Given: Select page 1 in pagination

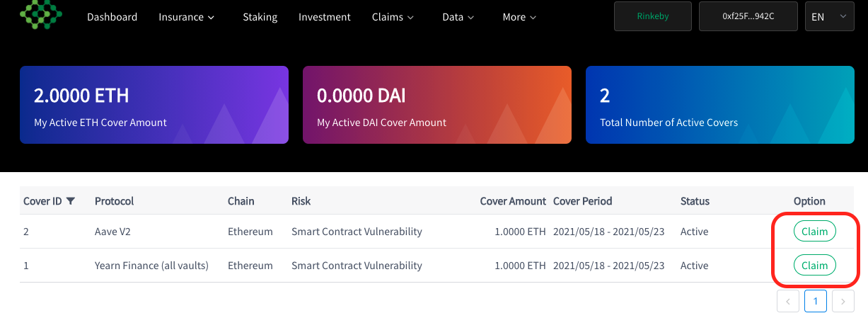Looking at the screenshot, I should tap(816, 301).
